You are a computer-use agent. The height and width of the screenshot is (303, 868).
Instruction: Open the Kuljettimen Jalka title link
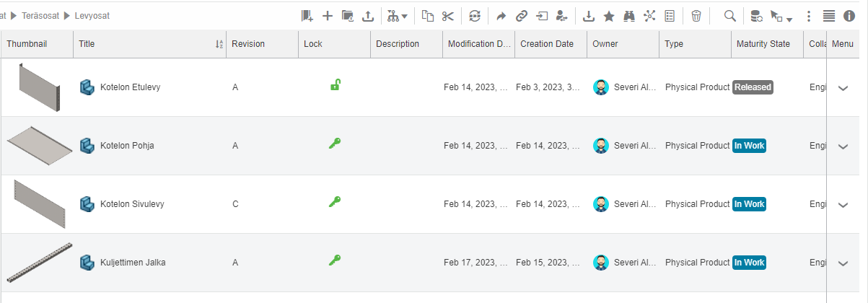point(133,263)
